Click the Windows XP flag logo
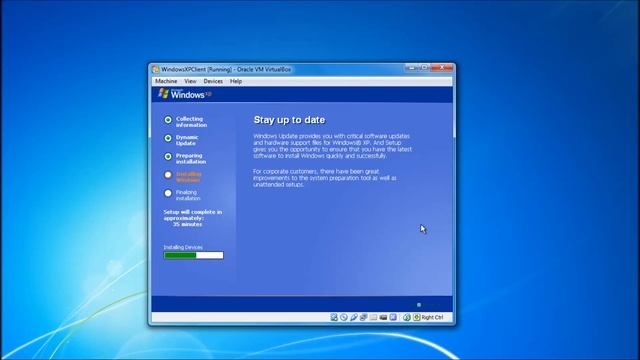 [x=163, y=93]
